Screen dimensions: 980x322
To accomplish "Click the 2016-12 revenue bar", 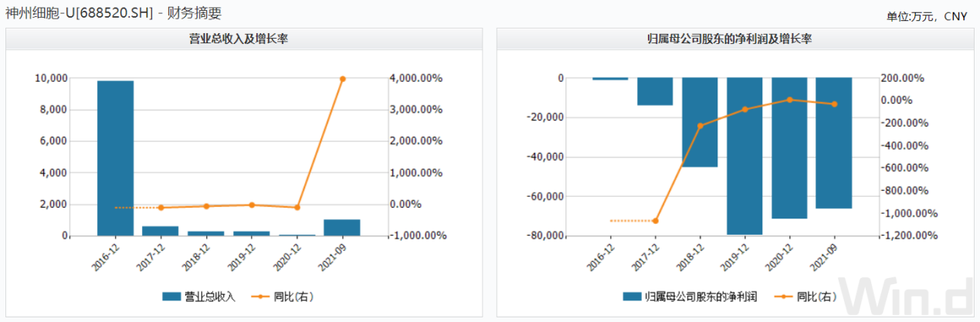I will pos(115,158).
